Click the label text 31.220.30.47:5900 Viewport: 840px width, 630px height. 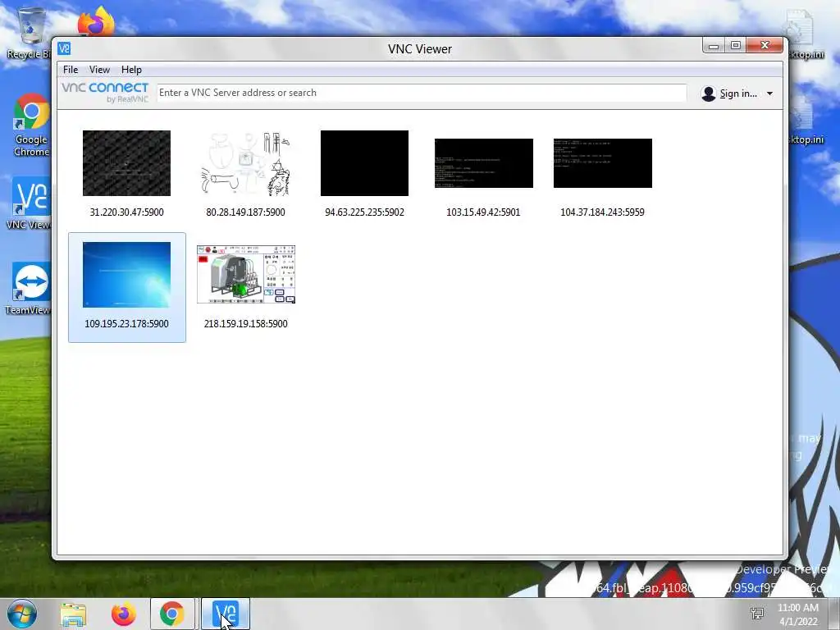pos(126,212)
